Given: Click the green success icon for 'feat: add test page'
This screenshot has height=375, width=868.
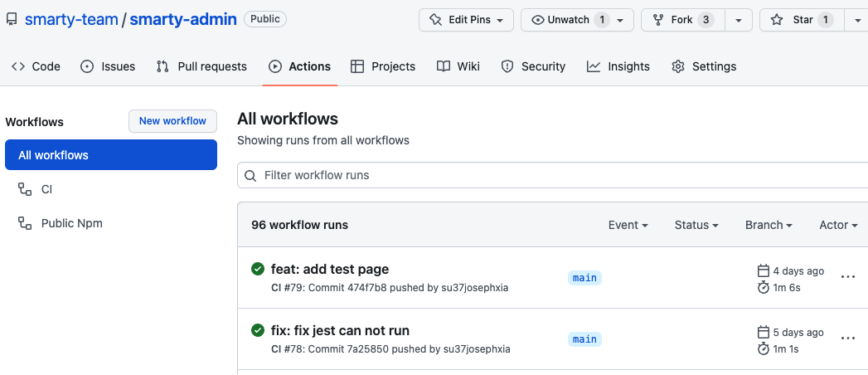Looking at the screenshot, I should (x=258, y=269).
